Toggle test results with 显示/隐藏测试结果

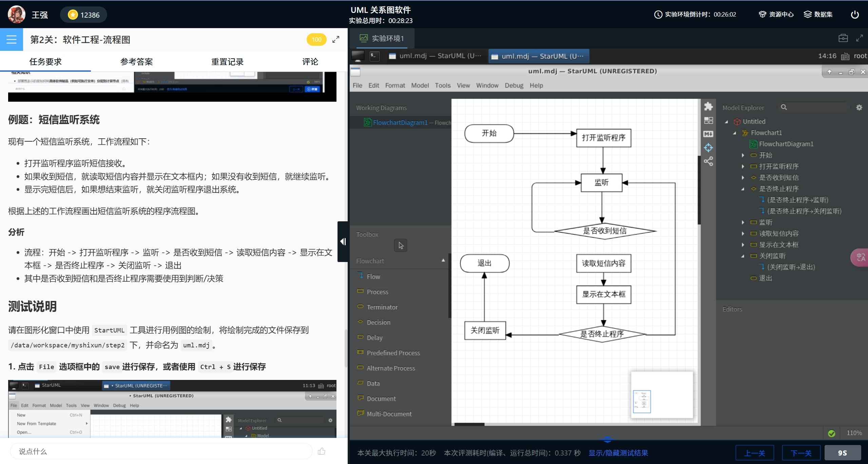point(618,453)
